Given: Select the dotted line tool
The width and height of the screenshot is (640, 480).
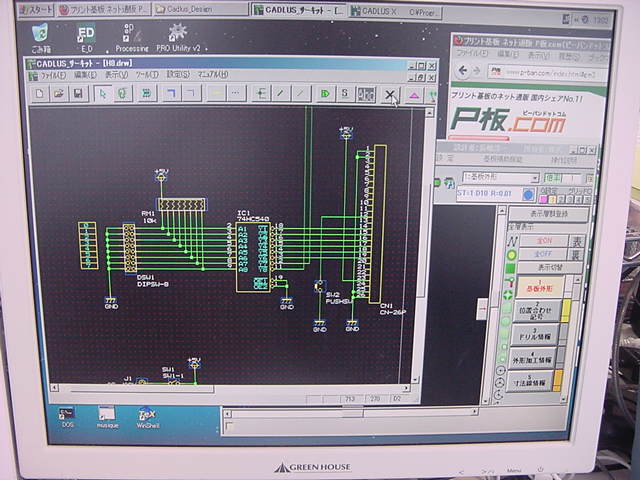Looking at the screenshot, I should click(236, 93).
